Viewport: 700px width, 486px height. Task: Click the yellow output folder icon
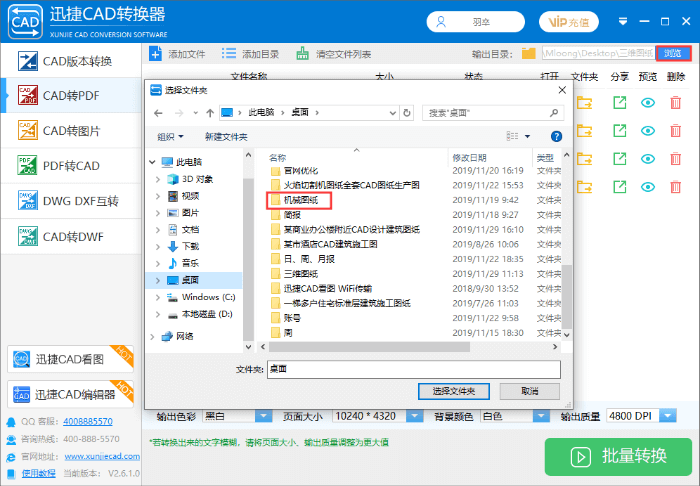coord(529,54)
